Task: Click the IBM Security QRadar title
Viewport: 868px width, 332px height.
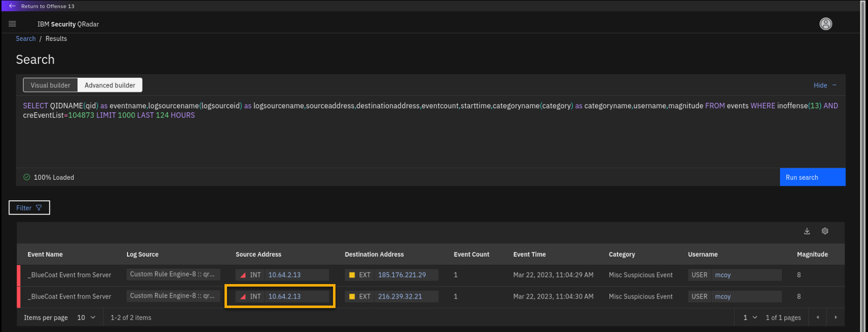Action: (68, 24)
